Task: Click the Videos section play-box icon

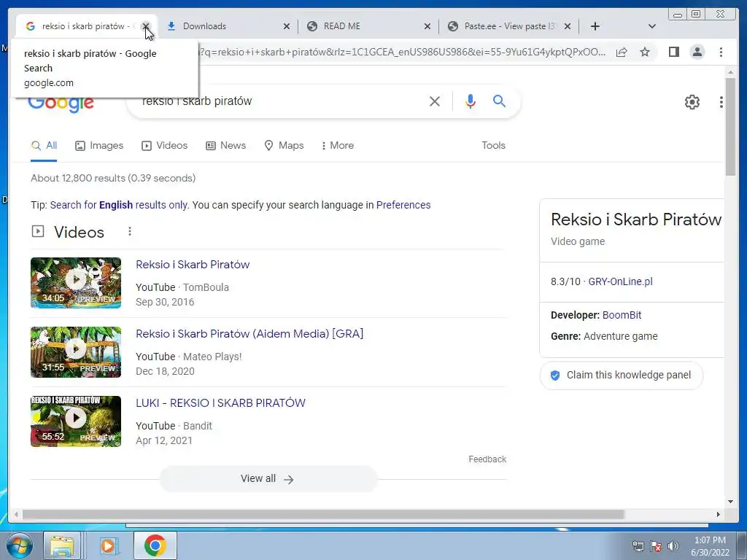Action: point(38,231)
